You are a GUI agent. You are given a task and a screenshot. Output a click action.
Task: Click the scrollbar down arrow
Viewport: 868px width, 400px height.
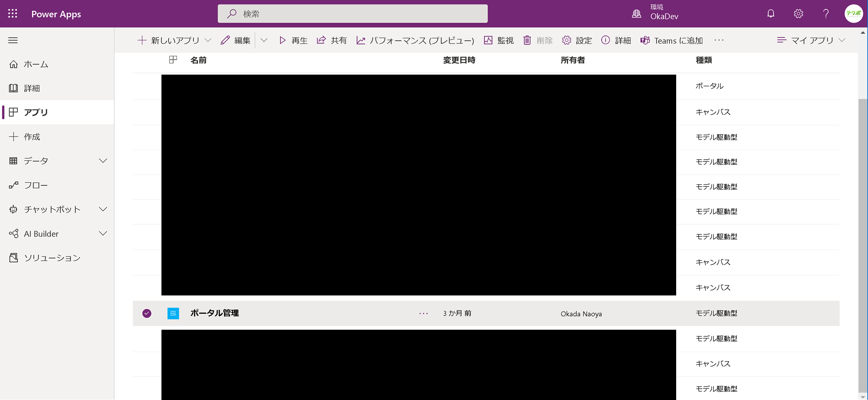[863, 396]
